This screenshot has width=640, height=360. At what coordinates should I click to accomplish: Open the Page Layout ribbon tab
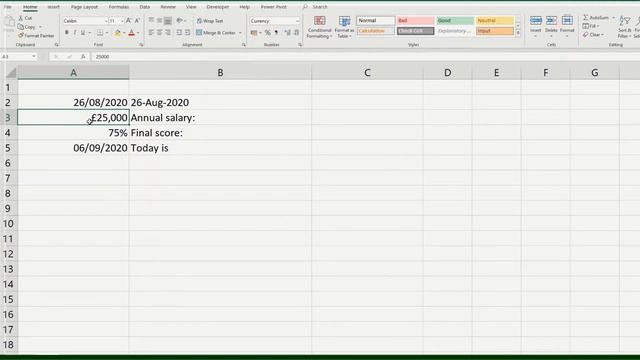84,7
